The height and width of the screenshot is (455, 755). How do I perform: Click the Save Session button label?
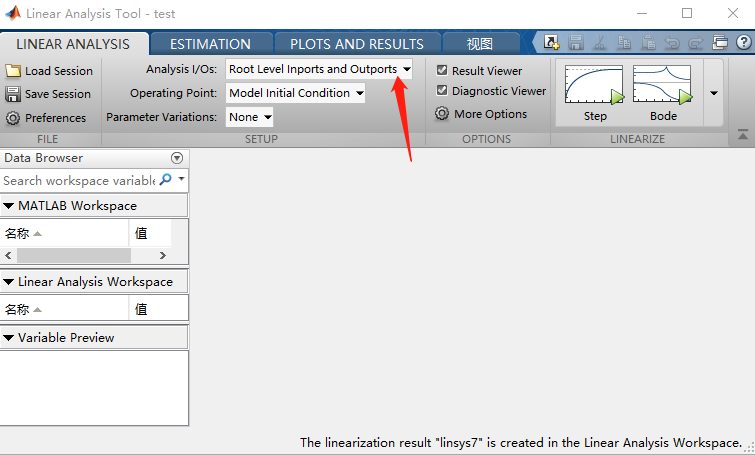pos(58,94)
